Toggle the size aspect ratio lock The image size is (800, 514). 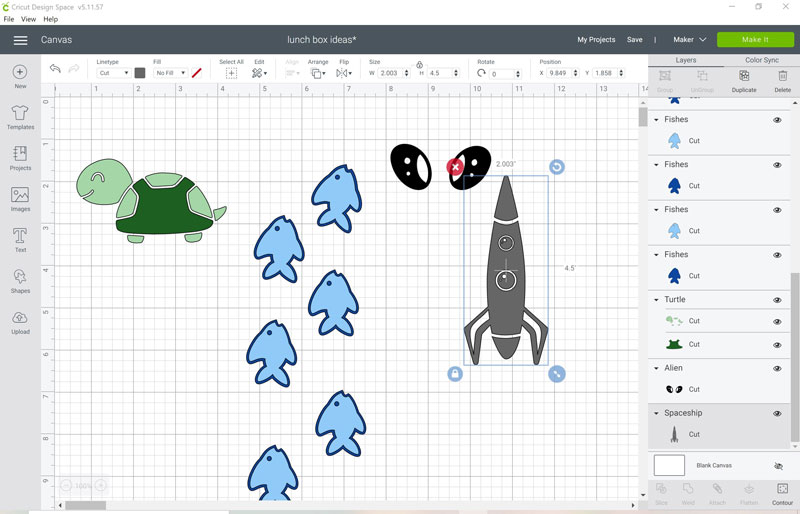click(x=419, y=65)
